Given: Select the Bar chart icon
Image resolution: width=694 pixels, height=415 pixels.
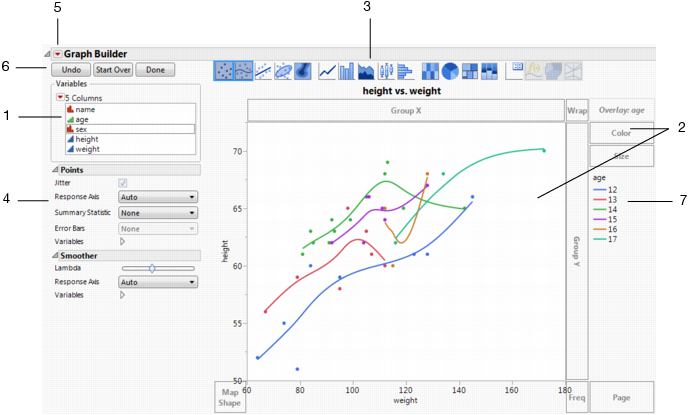Looking at the screenshot, I should click(347, 71).
